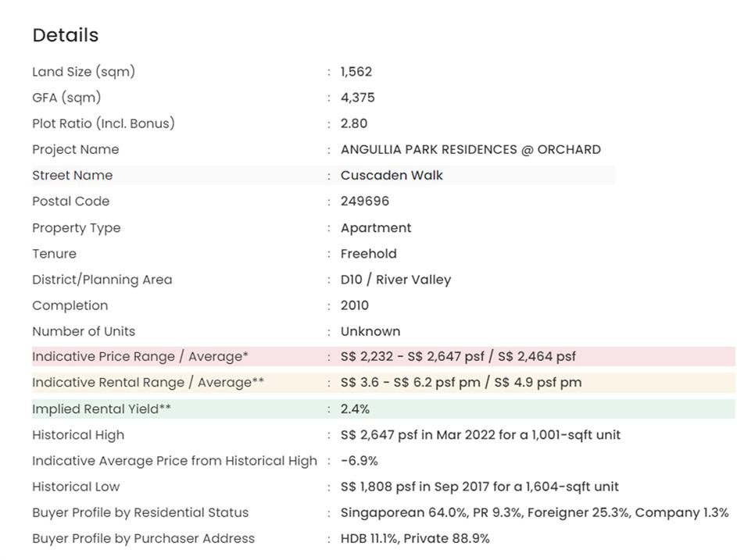Click the Implied Rental Yield 2.4% value
Viewport: 737px width, 560px height.
pos(355,408)
